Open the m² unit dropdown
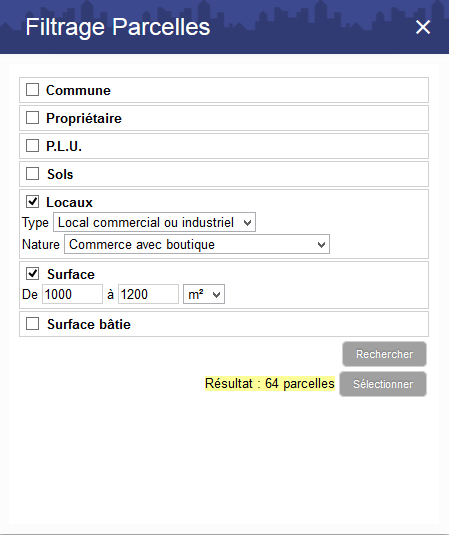Screen dimensions: 449x535 click(x=204, y=294)
